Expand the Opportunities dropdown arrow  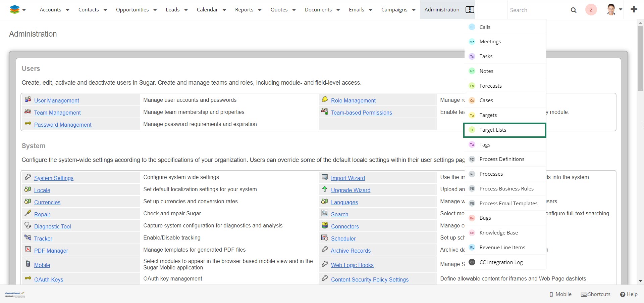pos(155,10)
